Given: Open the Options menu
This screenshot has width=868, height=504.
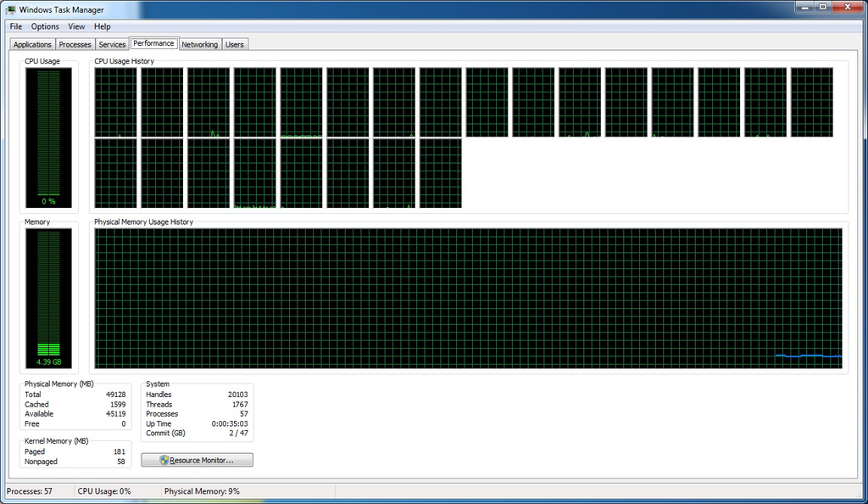Looking at the screenshot, I should click(x=45, y=26).
